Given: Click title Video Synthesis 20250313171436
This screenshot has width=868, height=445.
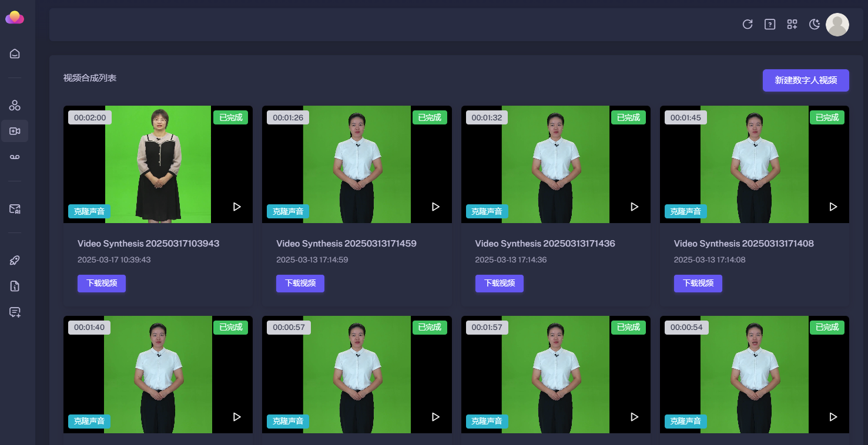Looking at the screenshot, I should 545,243.
